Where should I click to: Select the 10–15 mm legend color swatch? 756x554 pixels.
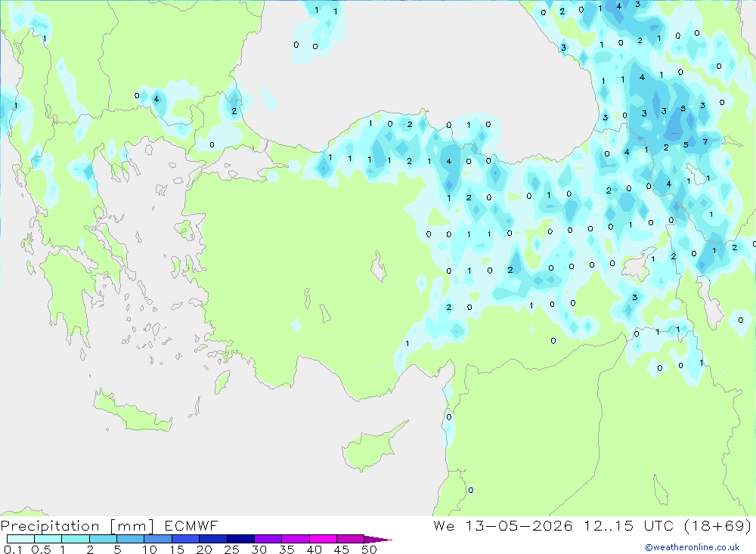coord(158,539)
